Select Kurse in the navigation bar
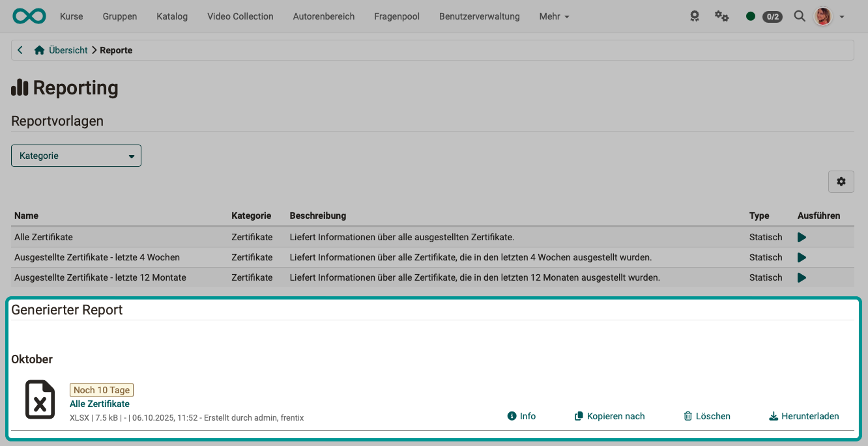Image resolution: width=868 pixels, height=446 pixels. pyautogui.click(x=71, y=16)
